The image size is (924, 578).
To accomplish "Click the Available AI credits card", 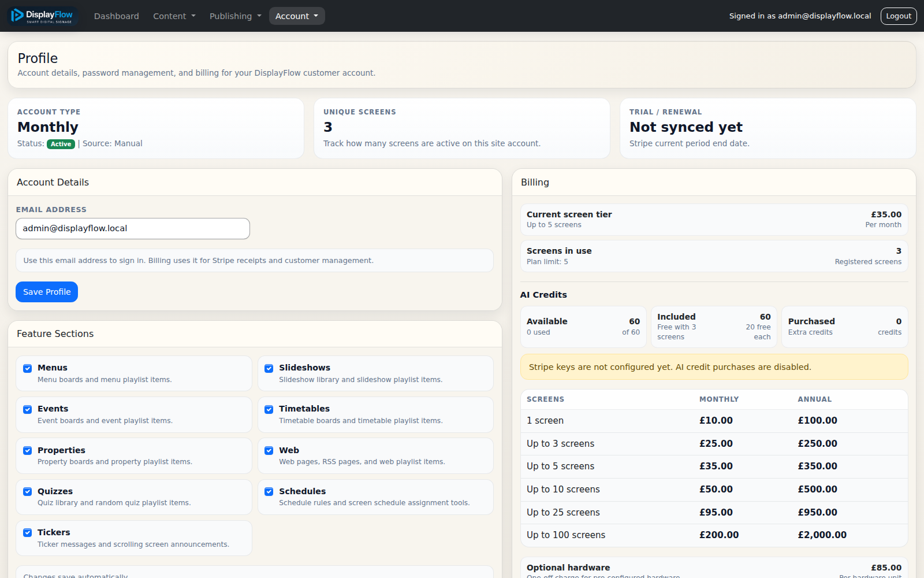I will [x=583, y=327].
